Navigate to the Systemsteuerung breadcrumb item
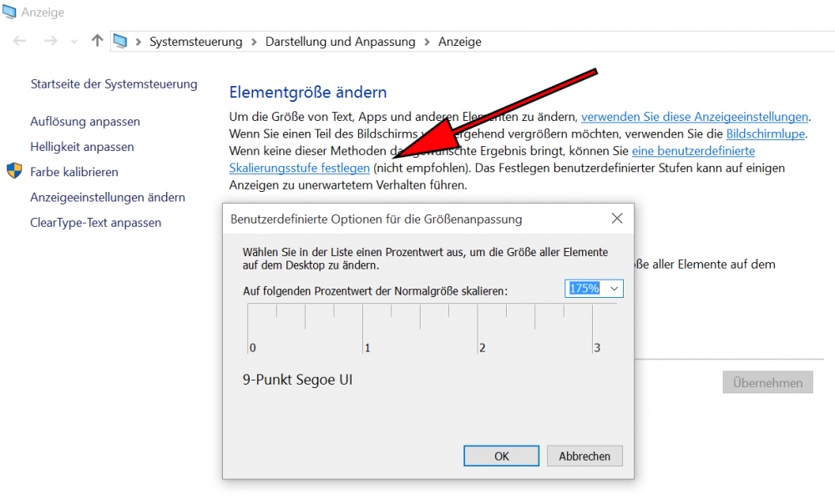The image size is (835, 504). coord(195,42)
